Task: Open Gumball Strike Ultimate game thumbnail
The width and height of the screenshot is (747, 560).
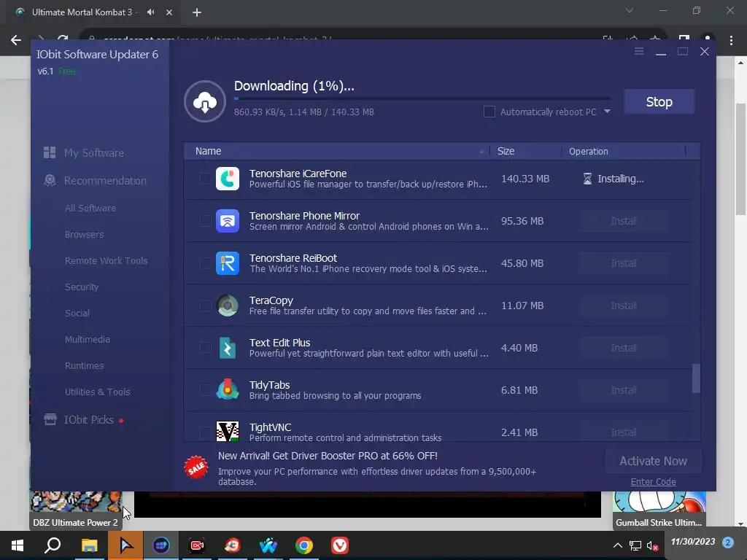Action: tap(659, 510)
